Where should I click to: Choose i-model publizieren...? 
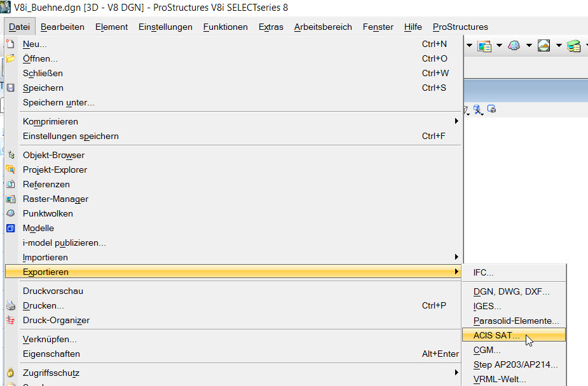[234, 243]
